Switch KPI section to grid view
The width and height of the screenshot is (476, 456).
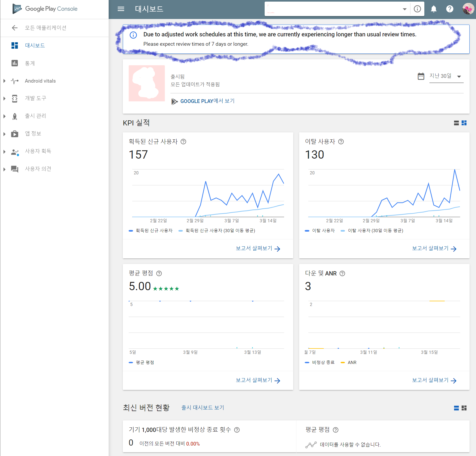464,123
